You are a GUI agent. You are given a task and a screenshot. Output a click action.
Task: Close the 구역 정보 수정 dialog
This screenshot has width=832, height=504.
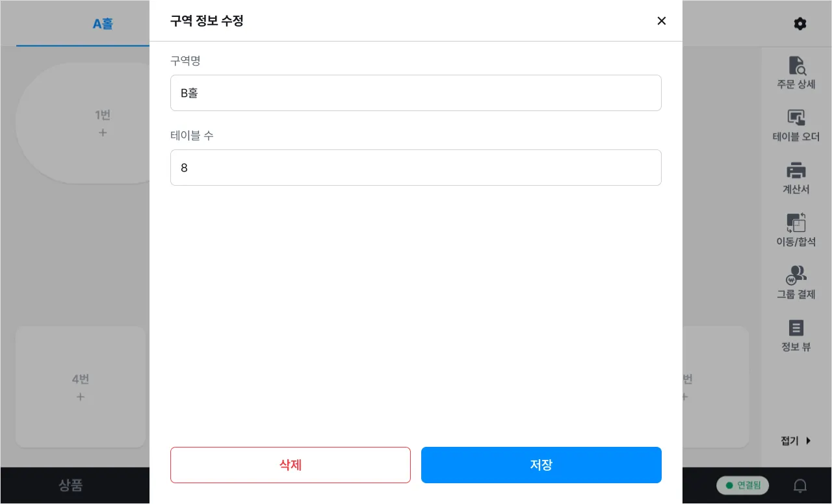pos(662,21)
